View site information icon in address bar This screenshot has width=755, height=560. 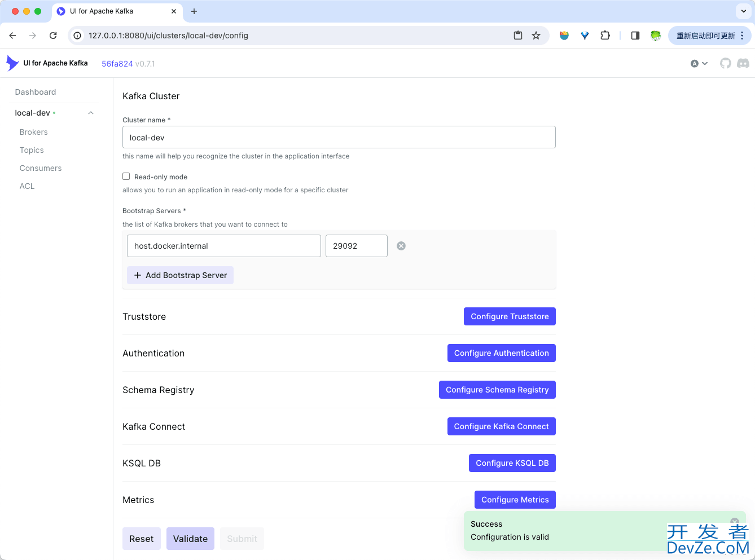pos(77,36)
